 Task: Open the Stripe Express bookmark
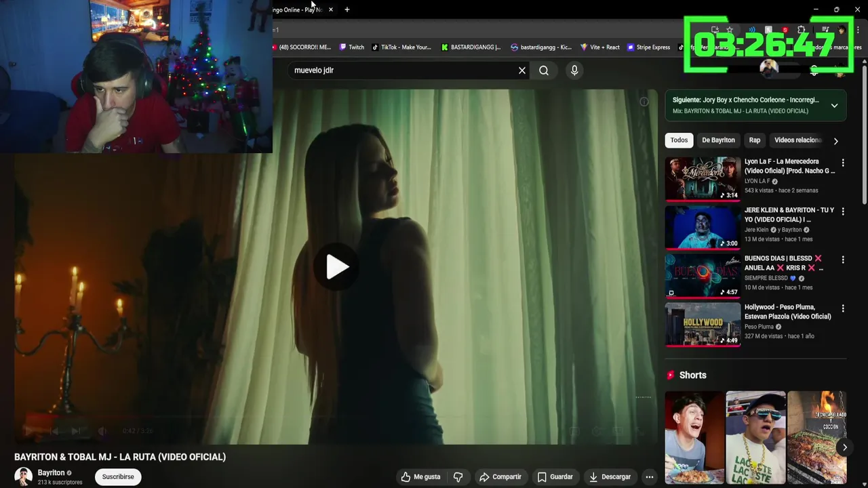(649, 47)
